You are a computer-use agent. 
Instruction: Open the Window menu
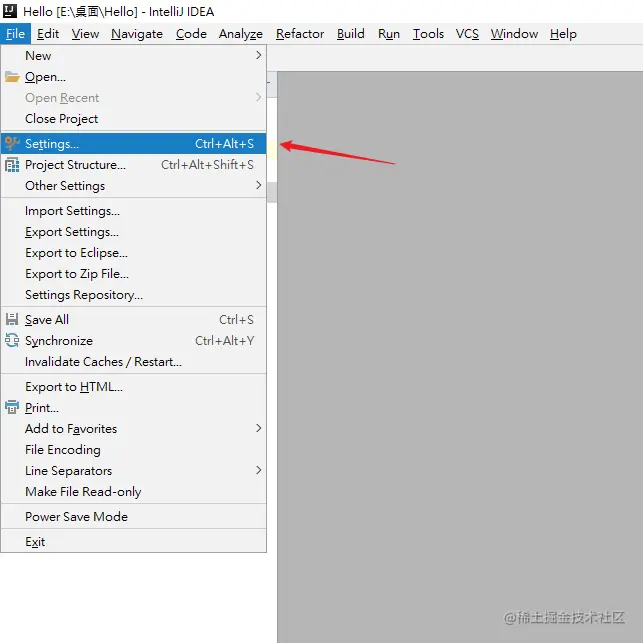(514, 34)
